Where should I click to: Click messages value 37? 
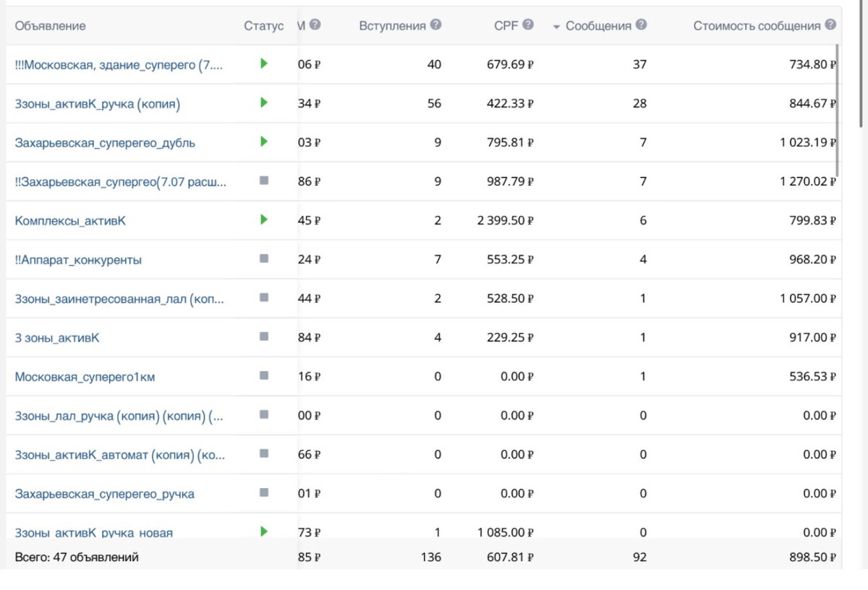coord(639,64)
